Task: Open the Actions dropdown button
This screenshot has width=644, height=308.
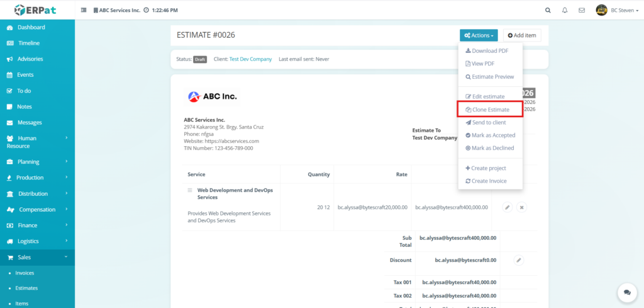Action: (478, 35)
